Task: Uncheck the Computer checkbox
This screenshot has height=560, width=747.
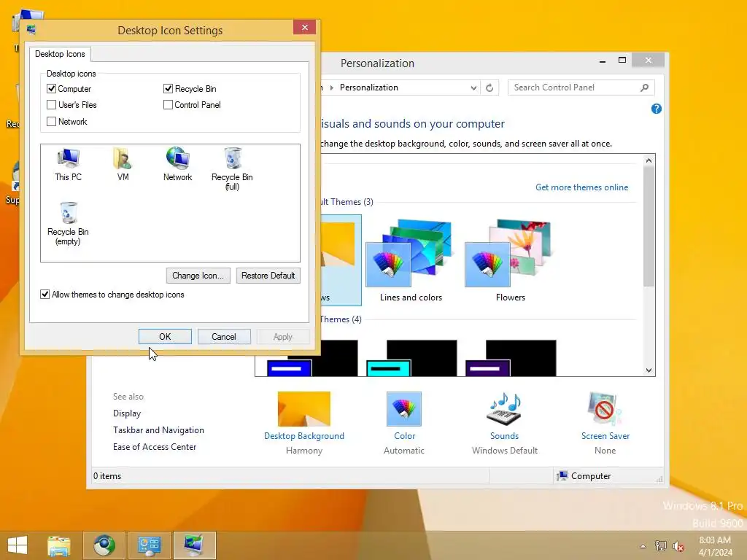Action: click(52, 88)
